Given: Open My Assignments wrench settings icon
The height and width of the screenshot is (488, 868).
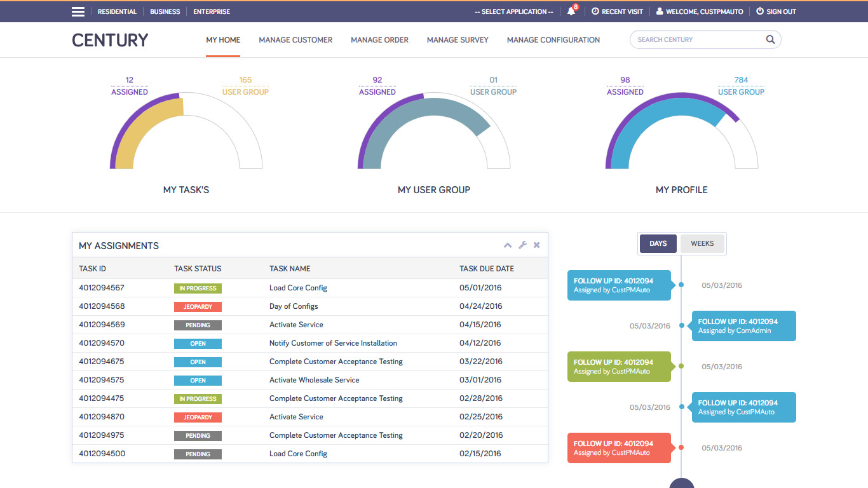Looking at the screenshot, I should click(x=523, y=245).
